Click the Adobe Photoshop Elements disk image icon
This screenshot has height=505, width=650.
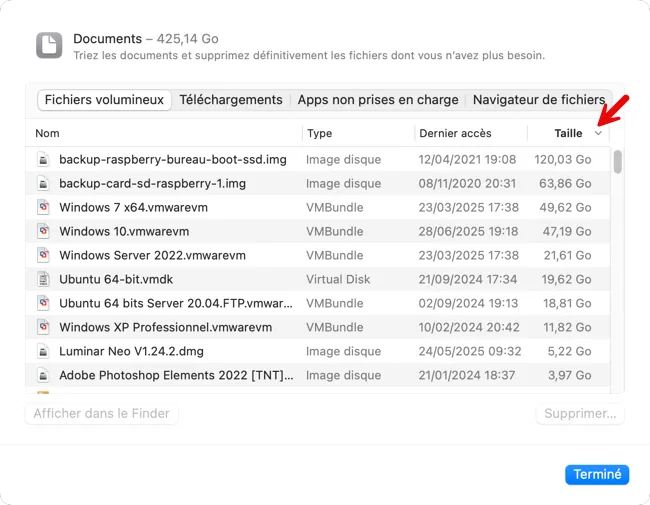[x=44, y=375]
